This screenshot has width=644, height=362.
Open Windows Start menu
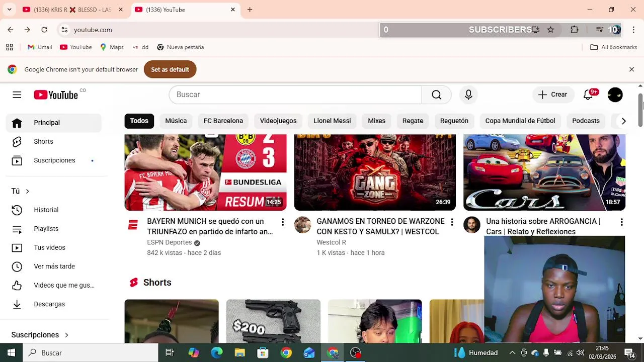coord(11,352)
